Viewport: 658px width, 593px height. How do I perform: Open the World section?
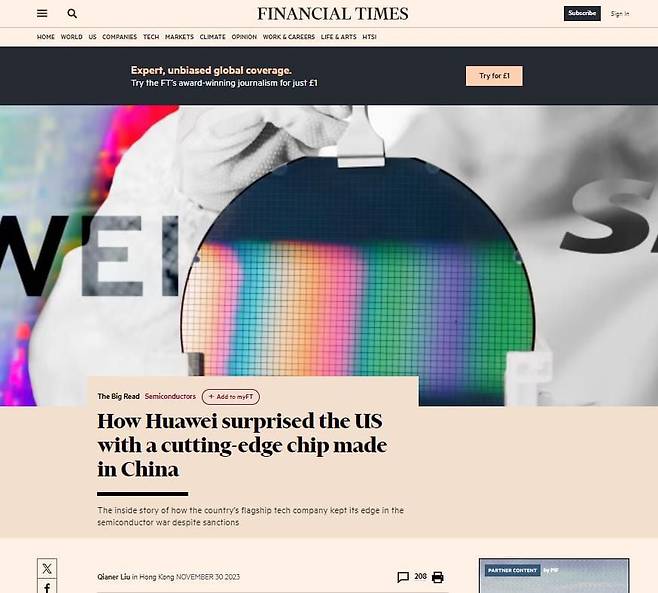[72, 37]
